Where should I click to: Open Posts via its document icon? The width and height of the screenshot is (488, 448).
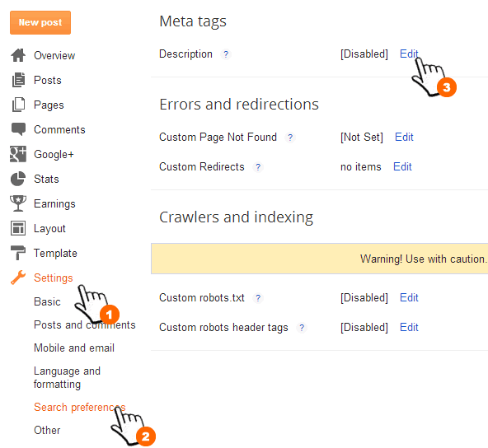(x=18, y=80)
